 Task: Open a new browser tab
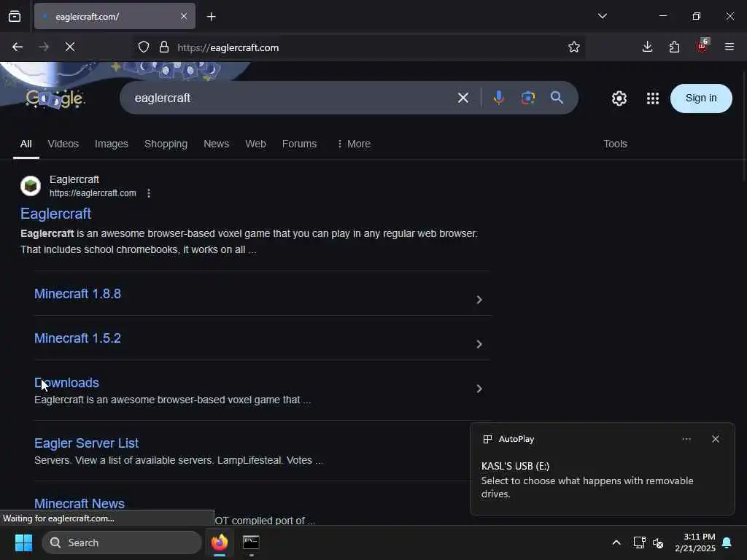(212, 17)
